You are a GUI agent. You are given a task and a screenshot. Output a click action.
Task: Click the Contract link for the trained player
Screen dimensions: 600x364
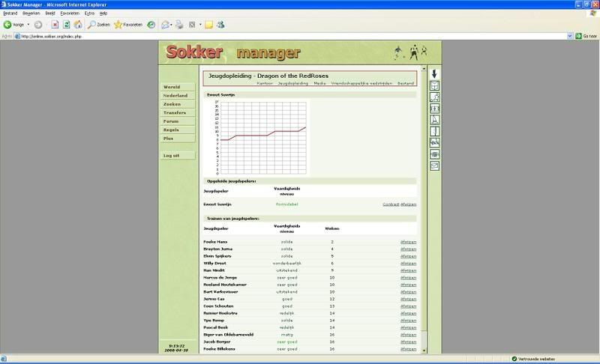pos(391,204)
